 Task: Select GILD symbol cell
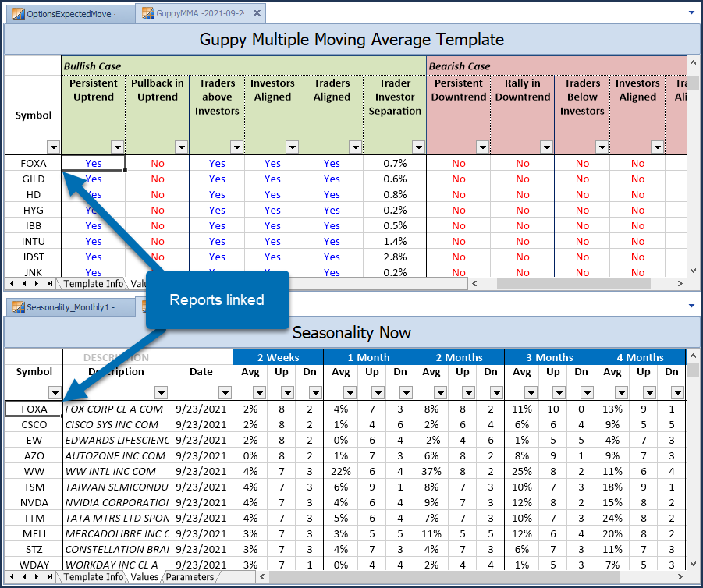pyautogui.click(x=34, y=179)
